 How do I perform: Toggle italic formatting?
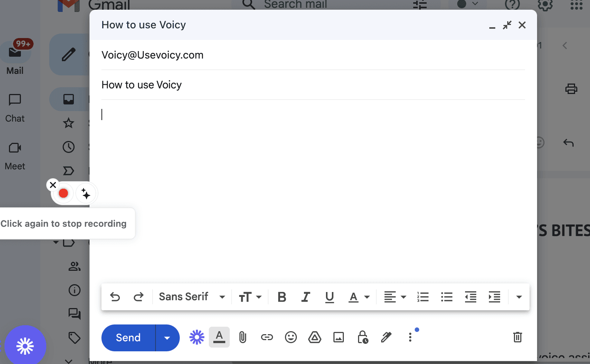pos(306,297)
